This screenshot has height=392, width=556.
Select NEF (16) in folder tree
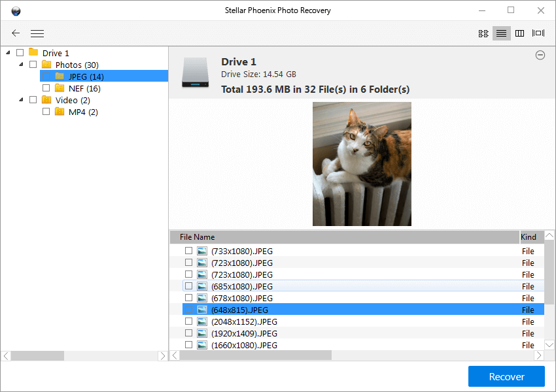click(84, 89)
